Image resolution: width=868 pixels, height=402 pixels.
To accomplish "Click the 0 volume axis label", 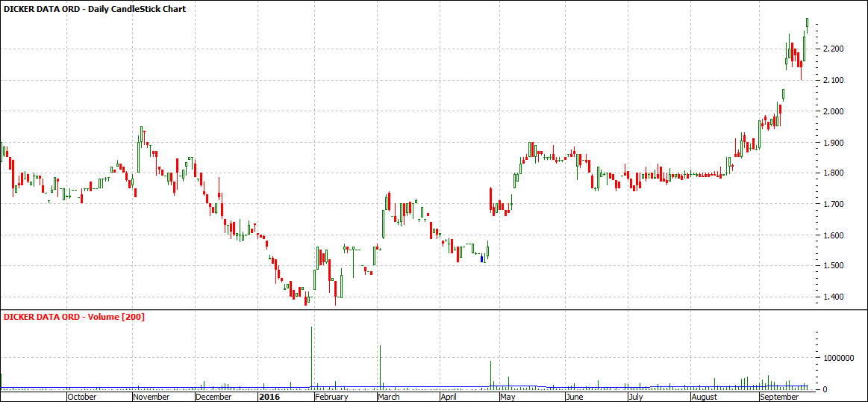I will pos(824,389).
